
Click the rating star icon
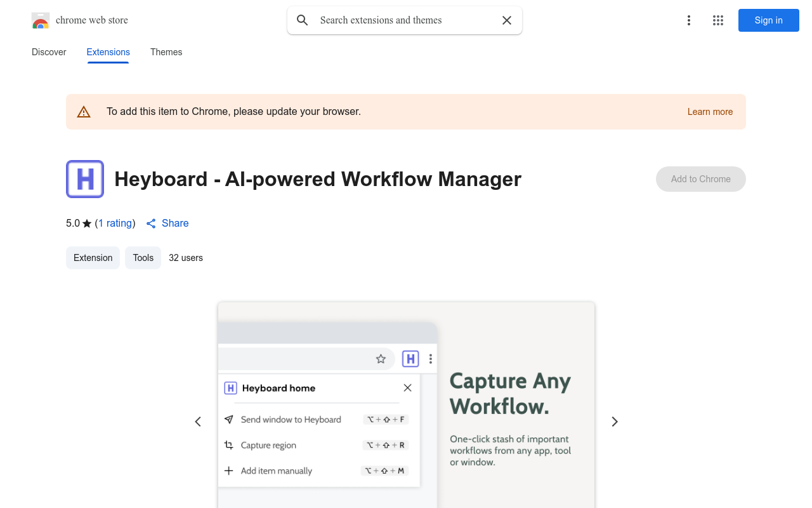click(87, 224)
